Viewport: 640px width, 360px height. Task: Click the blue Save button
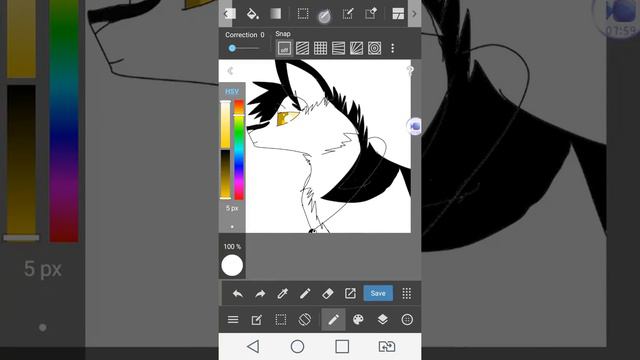click(378, 293)
